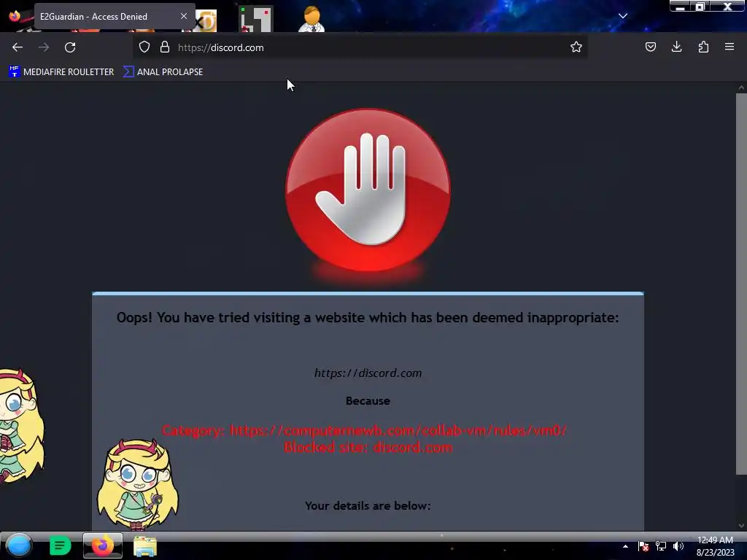Reload the page with the refresh icon
747x560 pixels.
(x=70, y=47)
